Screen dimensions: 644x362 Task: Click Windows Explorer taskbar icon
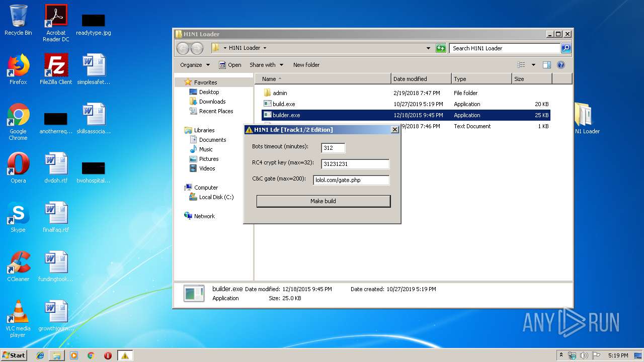pos(57,355)
